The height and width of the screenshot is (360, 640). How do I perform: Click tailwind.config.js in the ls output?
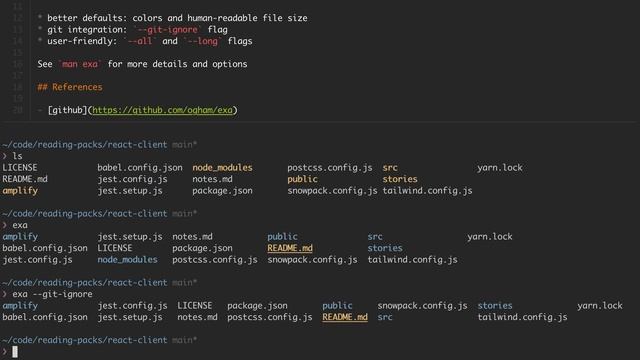click(x=427, y=191)
